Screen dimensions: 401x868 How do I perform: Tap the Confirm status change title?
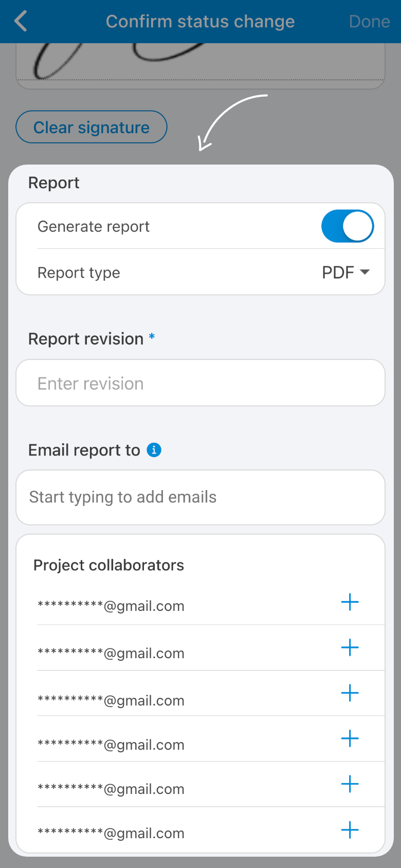coord(200,22)
